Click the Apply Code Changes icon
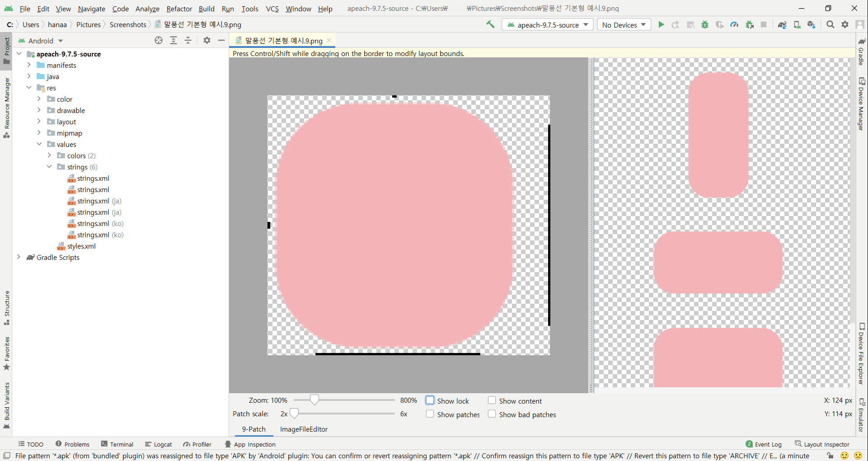 click(x=690, y=24)
